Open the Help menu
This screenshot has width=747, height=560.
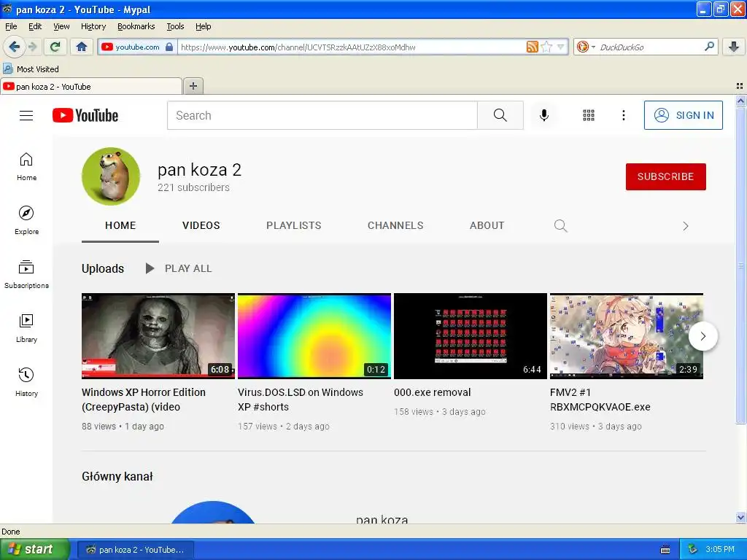(x=203, y=26)
